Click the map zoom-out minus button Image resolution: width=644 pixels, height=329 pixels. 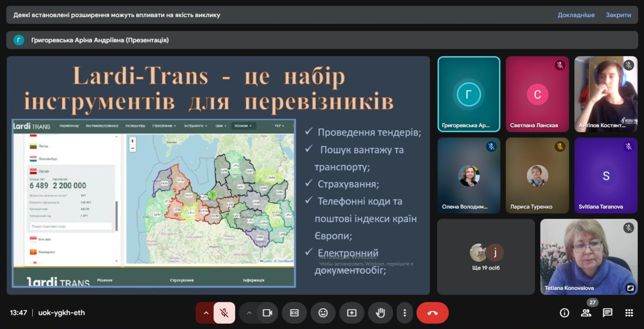pos(132,148)
